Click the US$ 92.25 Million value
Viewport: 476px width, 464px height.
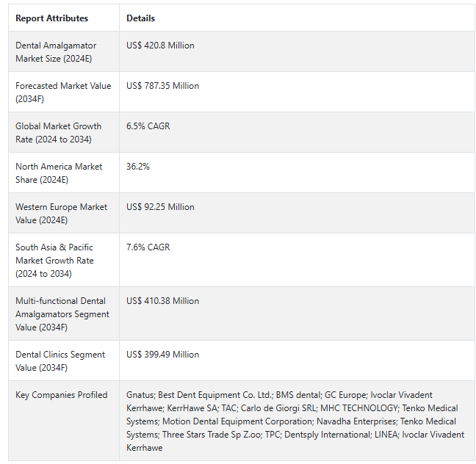pyautogui.click(x=160, y=207)
